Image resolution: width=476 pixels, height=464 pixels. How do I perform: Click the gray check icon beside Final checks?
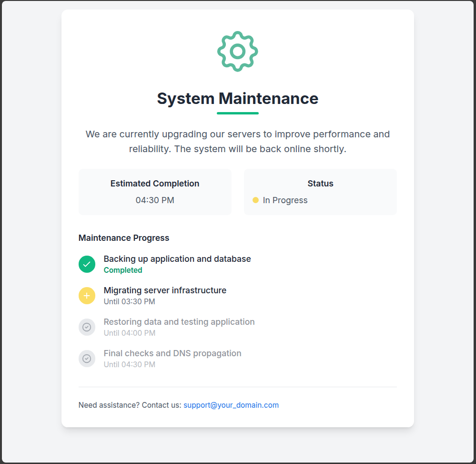[x=87, y=359]
